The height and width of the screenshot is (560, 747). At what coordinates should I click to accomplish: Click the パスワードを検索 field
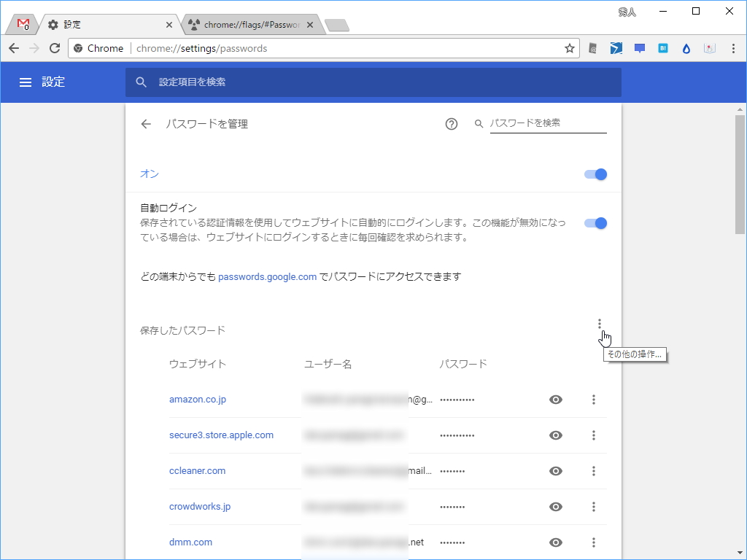(548, 123)
